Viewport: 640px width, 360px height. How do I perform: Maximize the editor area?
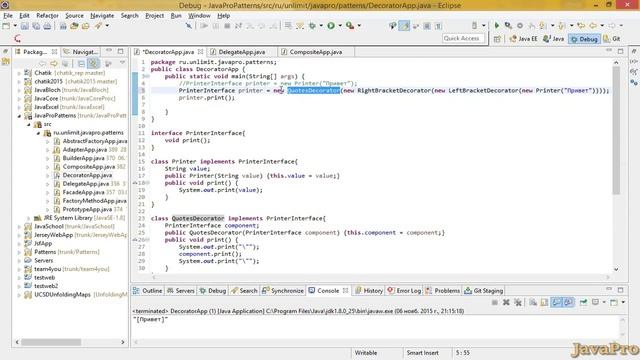click(x=620, y=51)
